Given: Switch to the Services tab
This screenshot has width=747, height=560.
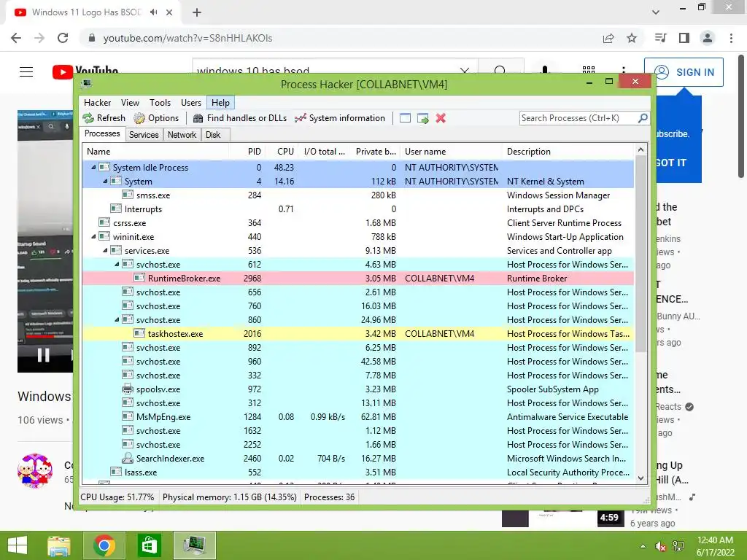Looking at the screenshot, I should pos(144,135).
